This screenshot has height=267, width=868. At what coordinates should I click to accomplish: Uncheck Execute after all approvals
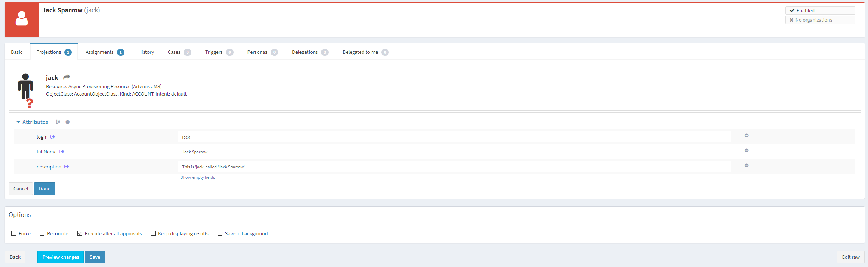(80, 233)
